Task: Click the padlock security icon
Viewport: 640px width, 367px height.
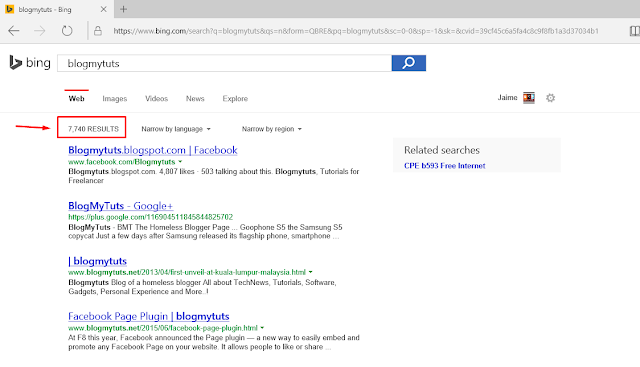Action: pos(98,31)
